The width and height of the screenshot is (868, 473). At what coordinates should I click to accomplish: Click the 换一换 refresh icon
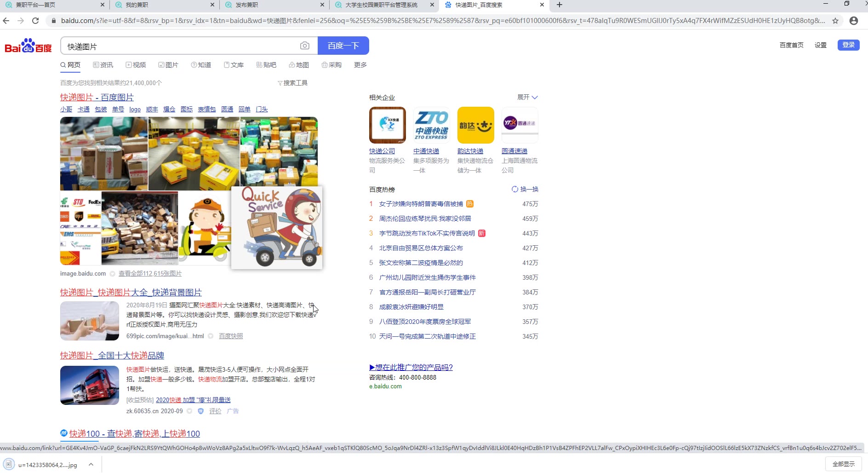tap(515, 189)
